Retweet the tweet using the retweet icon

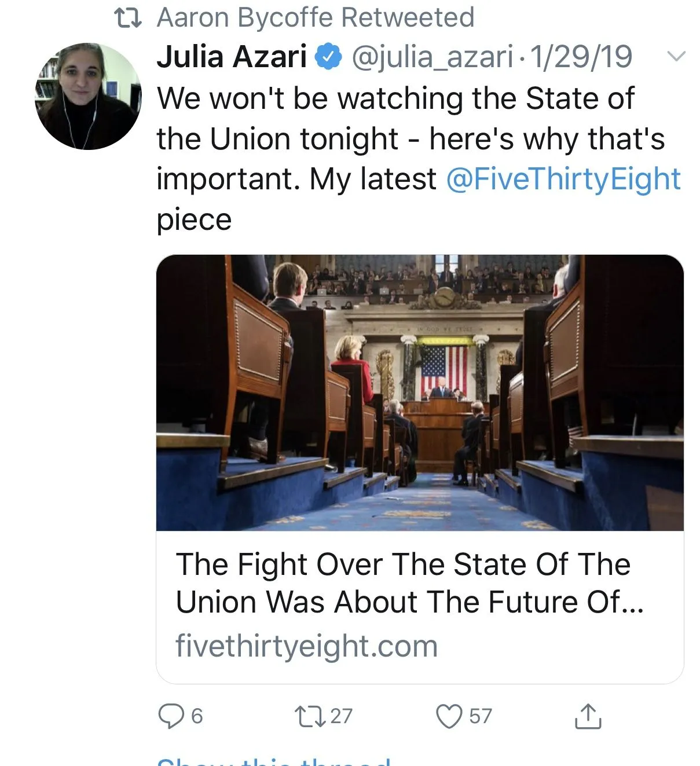[x=310, y=716]
